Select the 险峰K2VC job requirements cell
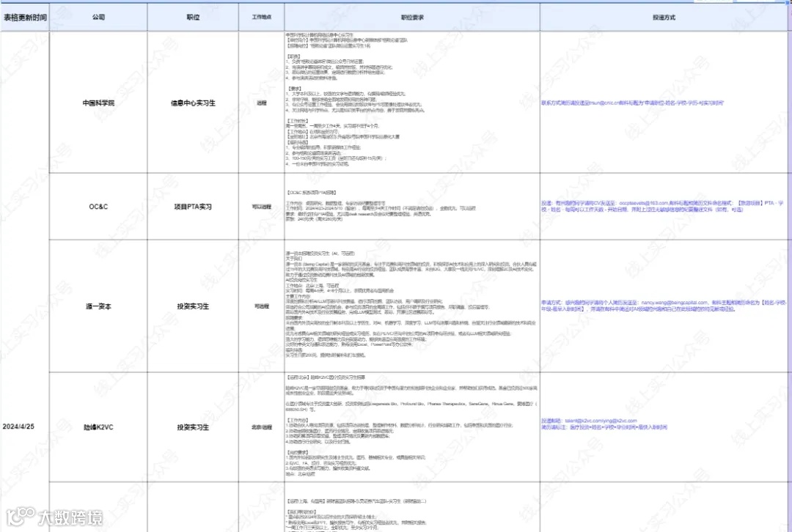The width and height of the screenshot is (792, 532). click(x=412, y=427)
